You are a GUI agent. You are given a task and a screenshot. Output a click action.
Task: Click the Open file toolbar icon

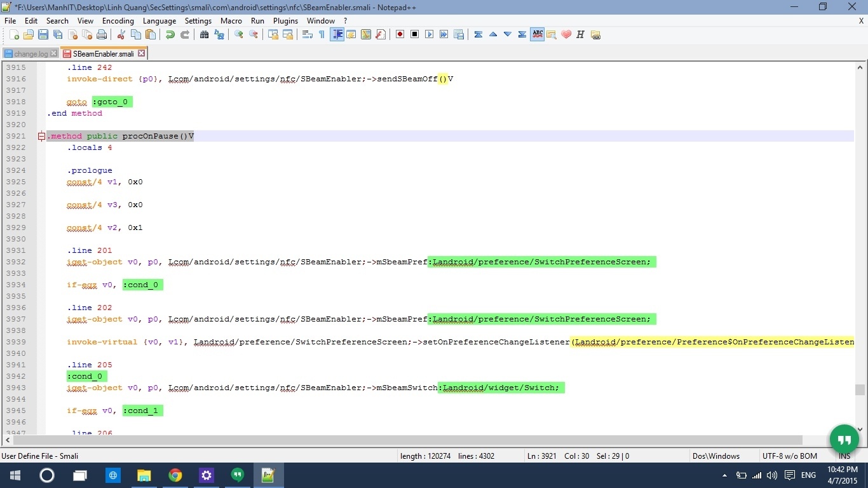[29, 34]
